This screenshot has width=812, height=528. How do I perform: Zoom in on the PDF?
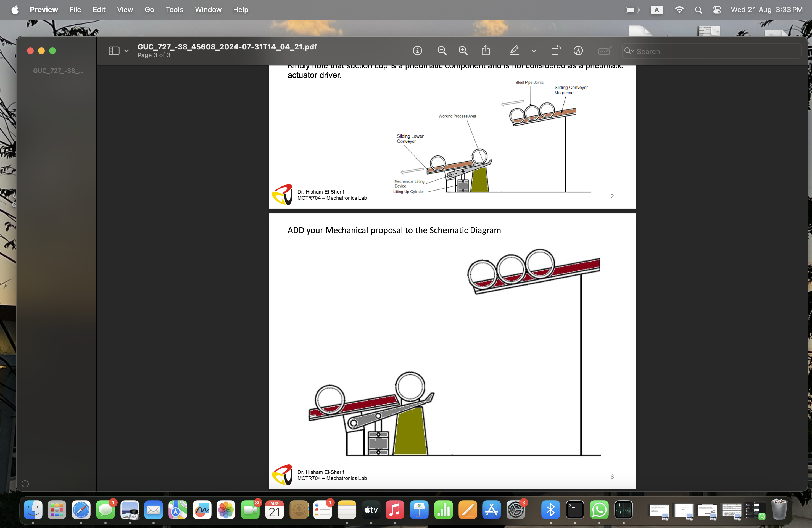click(x=463, y=51)
